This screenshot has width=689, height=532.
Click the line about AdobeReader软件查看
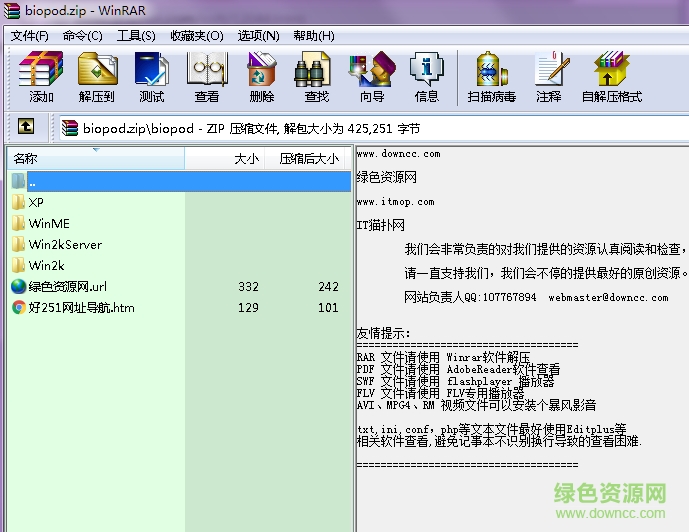coord(458,369)
